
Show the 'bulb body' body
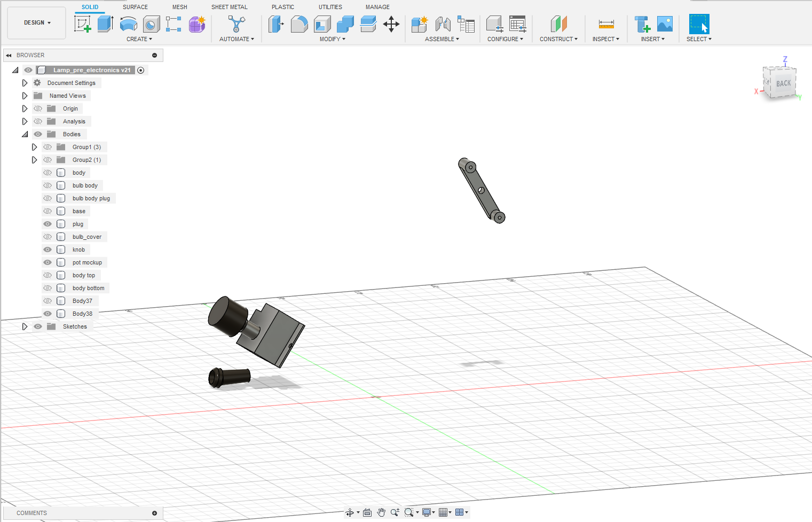tap(48, 185)
